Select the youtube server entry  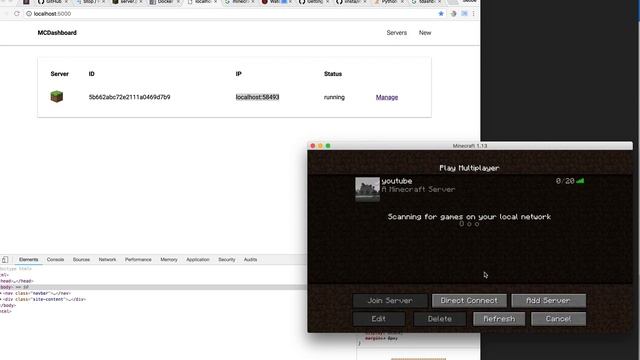[470, 189]
